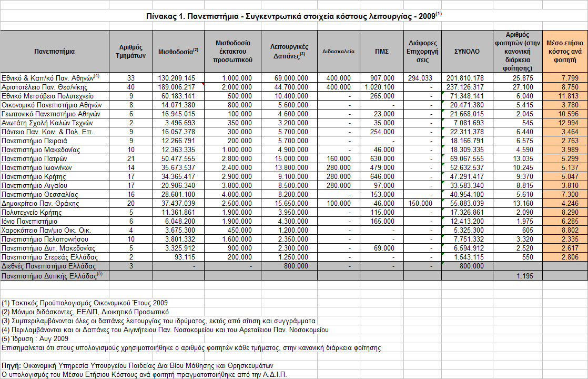588x379 pixels.
Task: Click the 'Διάφορες Επιχορηγήσεις' header cell
Action: click(x=423, y=52)
